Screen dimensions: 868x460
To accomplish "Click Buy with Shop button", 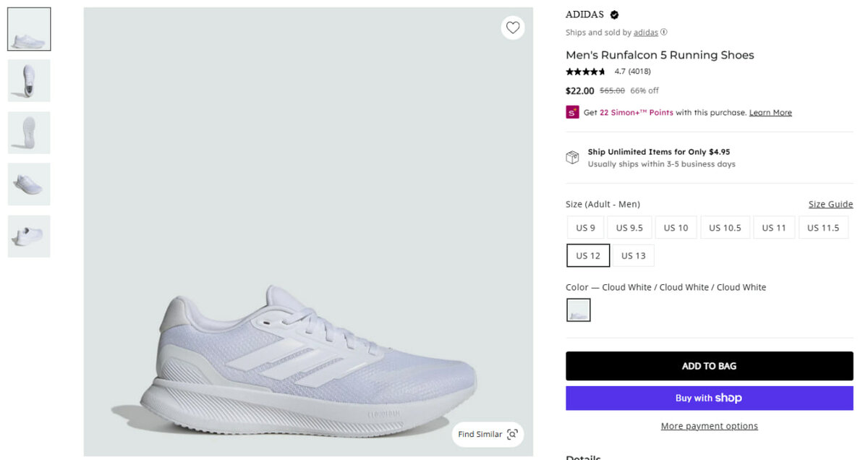I will 709,398.
